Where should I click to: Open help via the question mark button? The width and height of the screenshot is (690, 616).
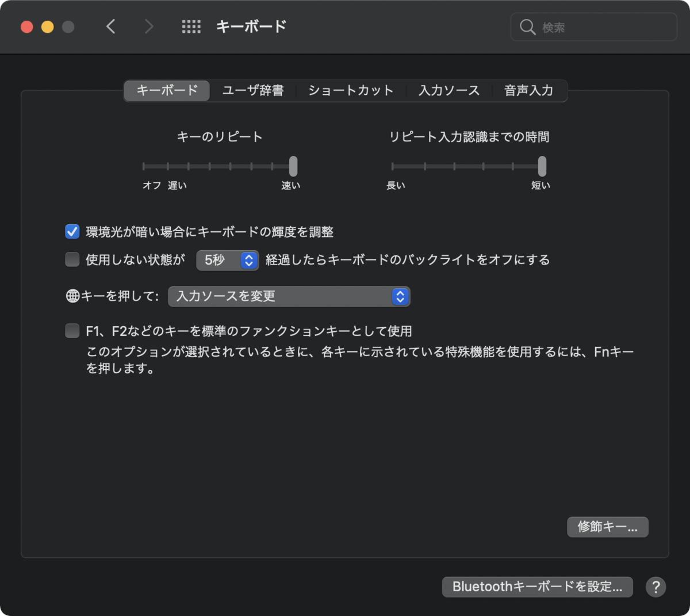coord(655,587)
